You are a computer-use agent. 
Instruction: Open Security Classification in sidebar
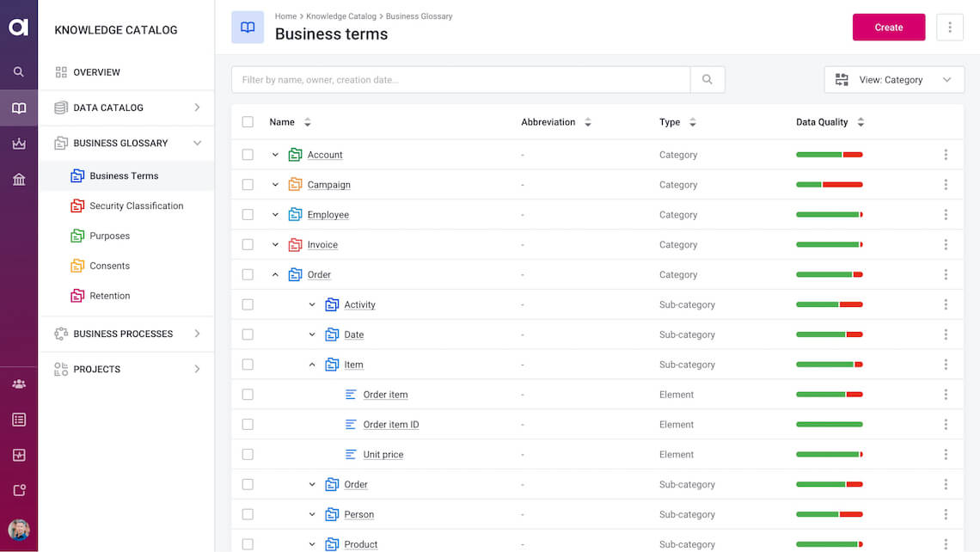[x=136, y=206]
